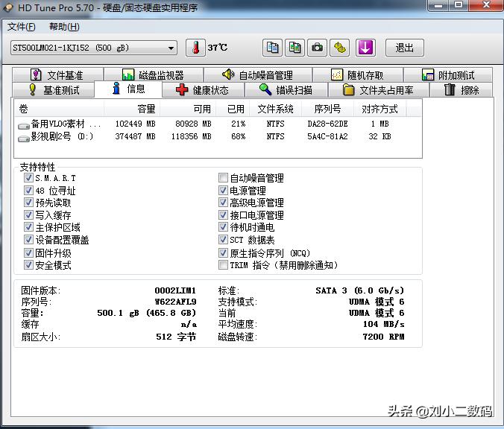Toggle the 48 位寻址 checkbox
The width and height of the screenshot is (504, 429).
click(28, 190)
